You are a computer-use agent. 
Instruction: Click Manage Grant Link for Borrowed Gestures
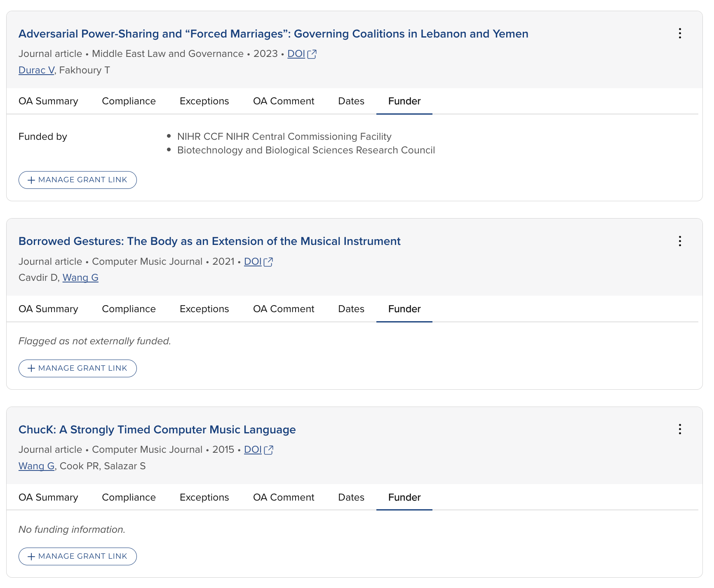pos(78,368)
